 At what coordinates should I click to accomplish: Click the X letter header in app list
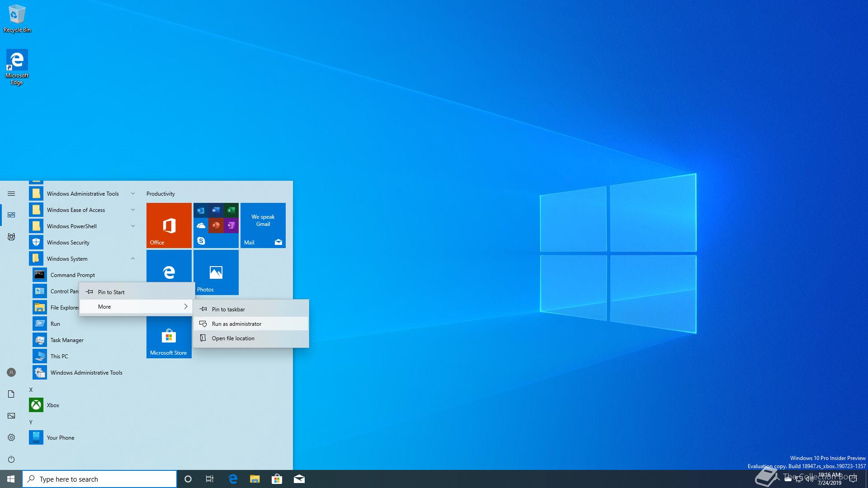pos(31,389)
